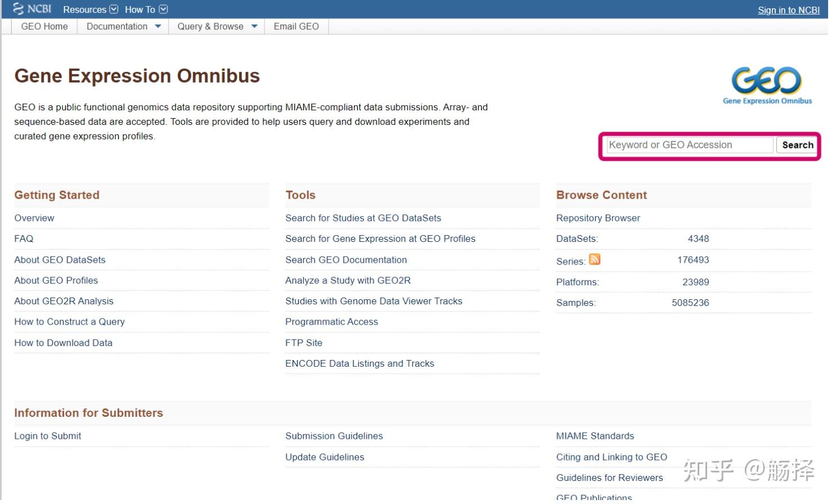The height and width of the screenshot is (504, 836).
Task: Open the Repository Browser link
Action: click(598, 218)
